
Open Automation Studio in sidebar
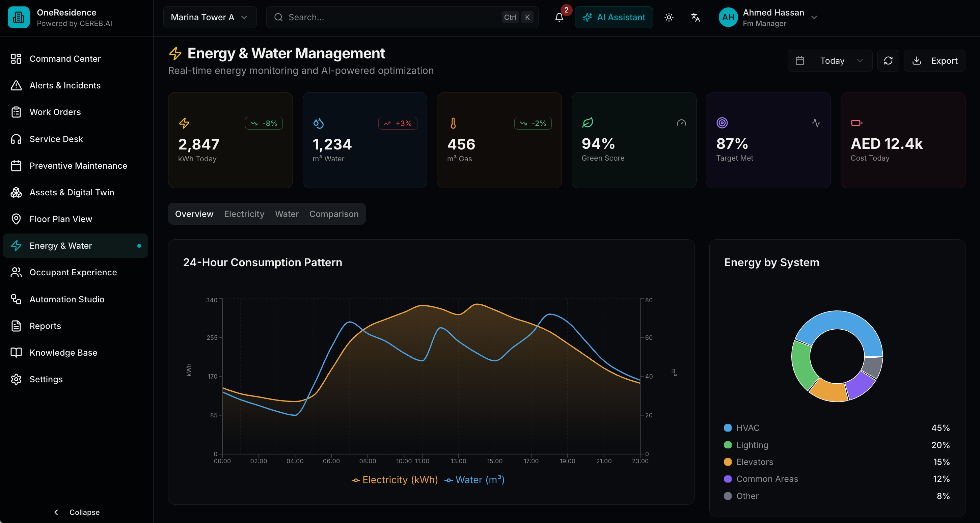point(66,299)
